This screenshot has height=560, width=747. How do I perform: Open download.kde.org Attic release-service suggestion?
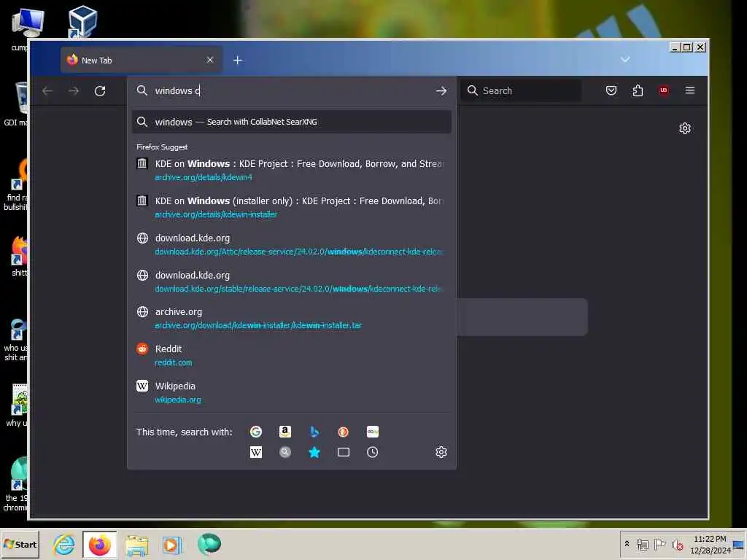292,244
